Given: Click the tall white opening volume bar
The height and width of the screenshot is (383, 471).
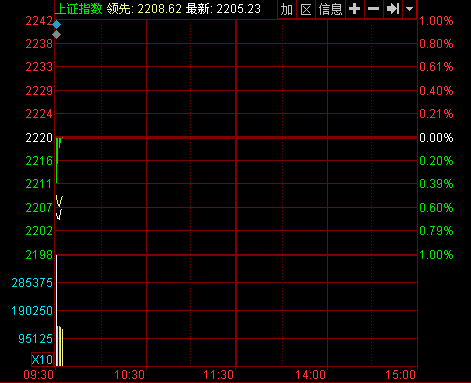Looking at the screenshot, I should click(x=57, y=310).
